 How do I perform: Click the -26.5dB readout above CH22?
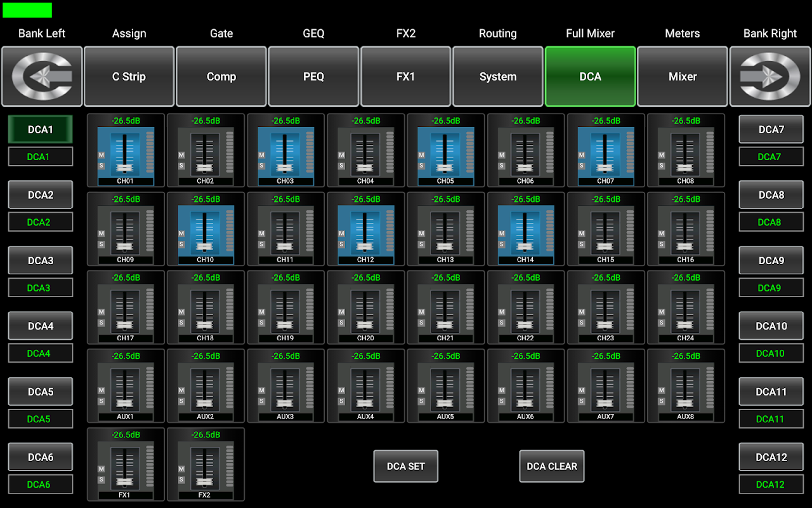[x=526, y=277]
